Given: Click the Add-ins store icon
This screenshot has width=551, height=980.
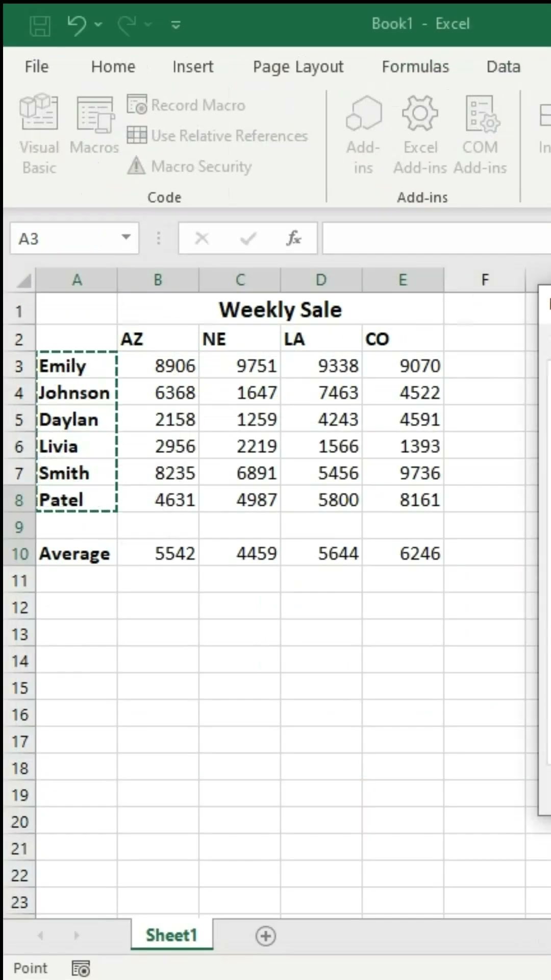Looking at the screenshot, I should click(x=363, y=134).
